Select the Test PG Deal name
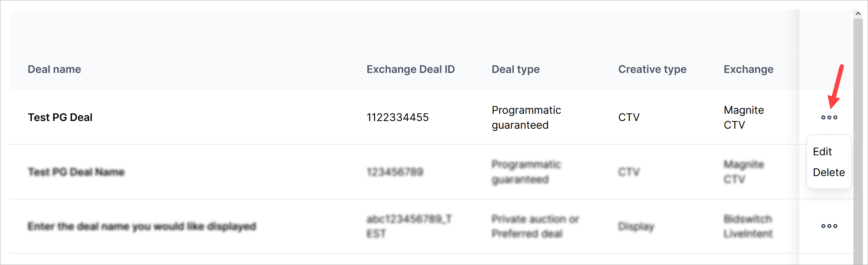Screen dimensions: 868x265 60,117
